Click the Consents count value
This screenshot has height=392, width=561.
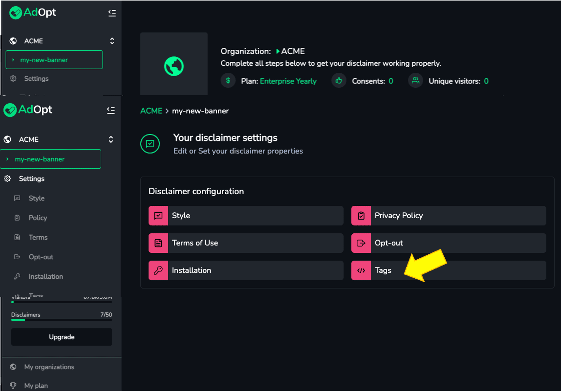(x=391, y=81)
